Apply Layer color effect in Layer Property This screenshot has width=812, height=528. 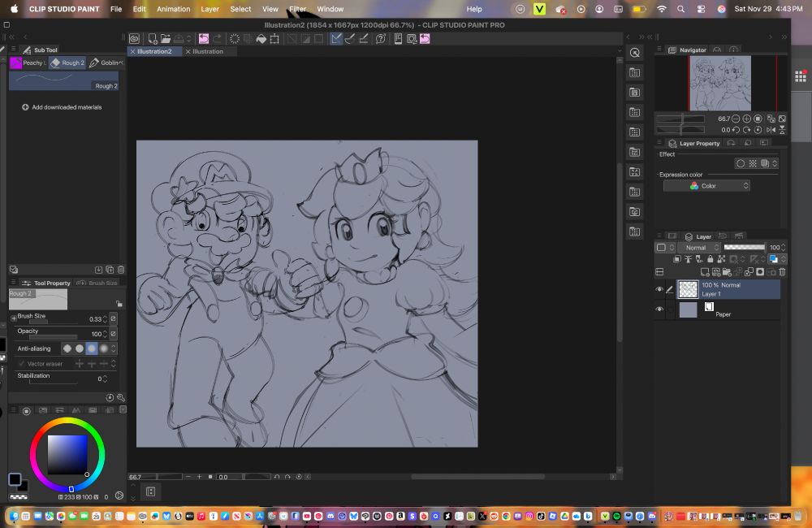click(765, 164)
